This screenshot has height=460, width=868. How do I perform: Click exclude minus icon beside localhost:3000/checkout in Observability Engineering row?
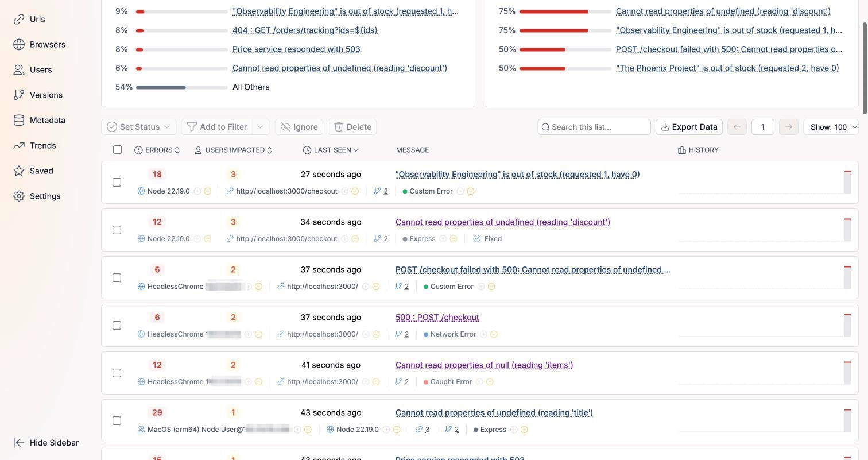[x=355, y=191]
